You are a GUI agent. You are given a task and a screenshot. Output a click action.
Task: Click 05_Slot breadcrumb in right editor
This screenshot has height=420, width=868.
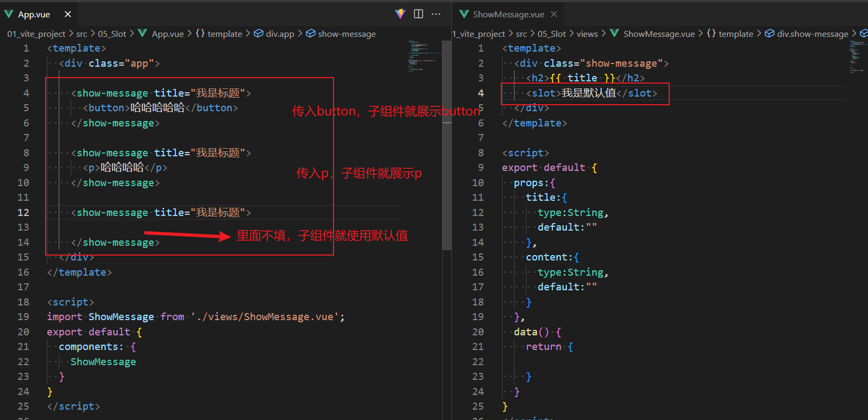[x=552, y=34]
